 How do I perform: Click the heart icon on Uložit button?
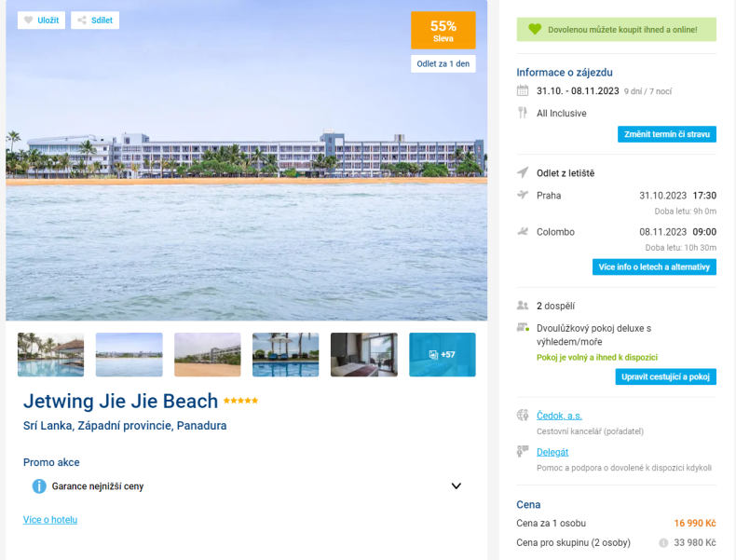pos(28,20)
